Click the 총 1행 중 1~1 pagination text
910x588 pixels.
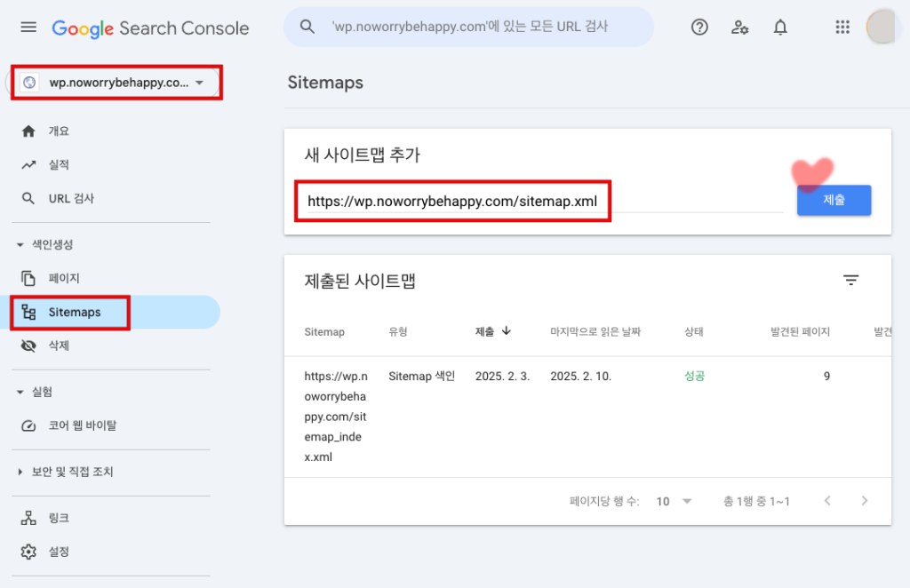click(756, 501)
